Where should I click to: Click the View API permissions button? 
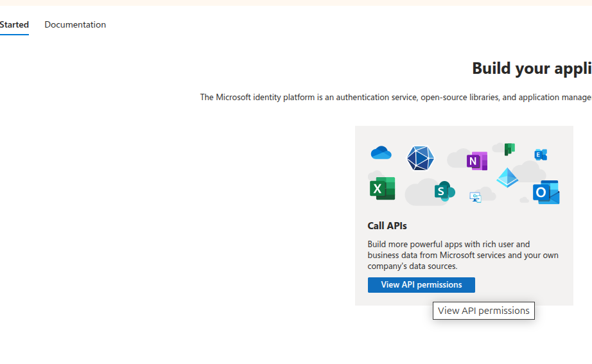421,284
